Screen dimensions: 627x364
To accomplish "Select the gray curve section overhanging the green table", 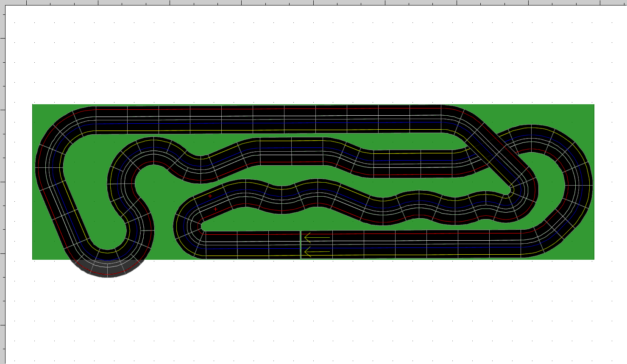I will [x=108, y=268].
